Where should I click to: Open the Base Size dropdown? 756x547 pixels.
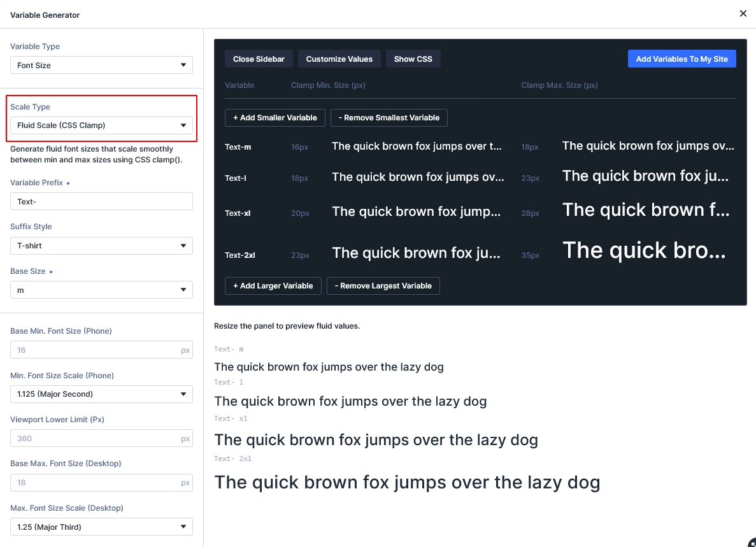pyautogui.click(x=101, y=290)
